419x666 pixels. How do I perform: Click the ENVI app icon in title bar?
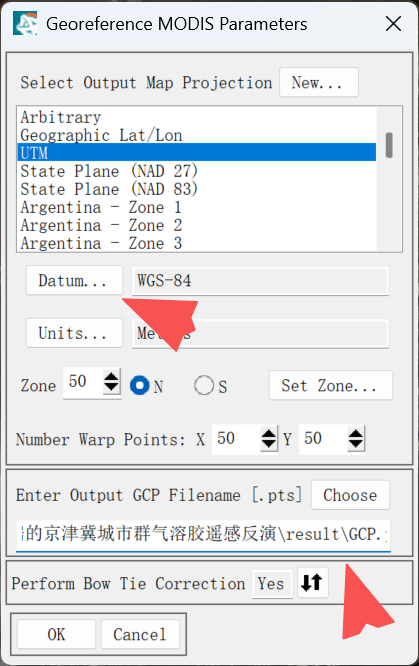click(x=25, y=23)
